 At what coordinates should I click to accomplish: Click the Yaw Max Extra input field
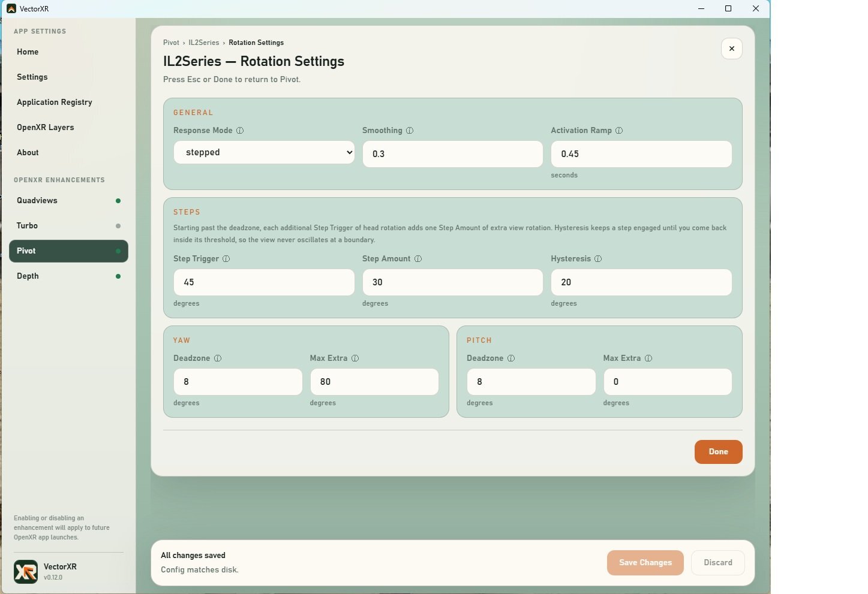pos(374,382)
